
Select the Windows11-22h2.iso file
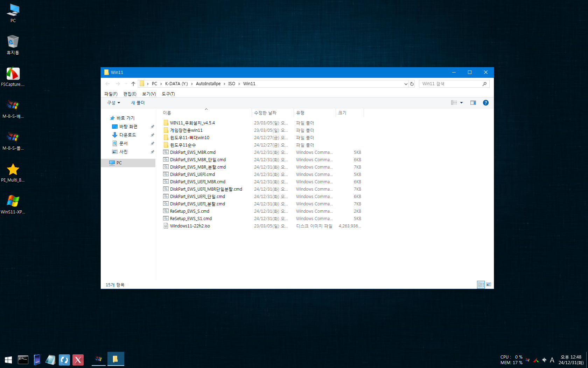(190, 226)
